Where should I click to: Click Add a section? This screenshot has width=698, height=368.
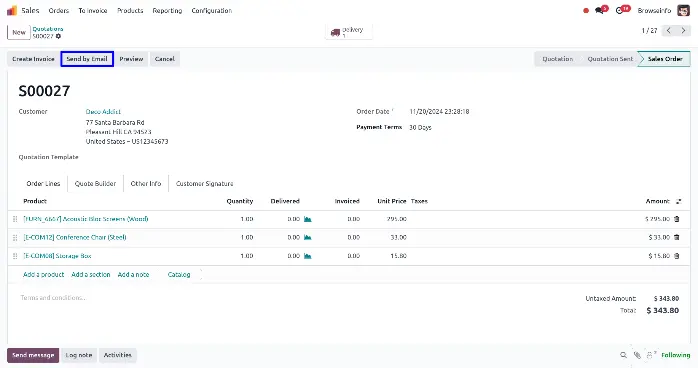coord(91,275)
